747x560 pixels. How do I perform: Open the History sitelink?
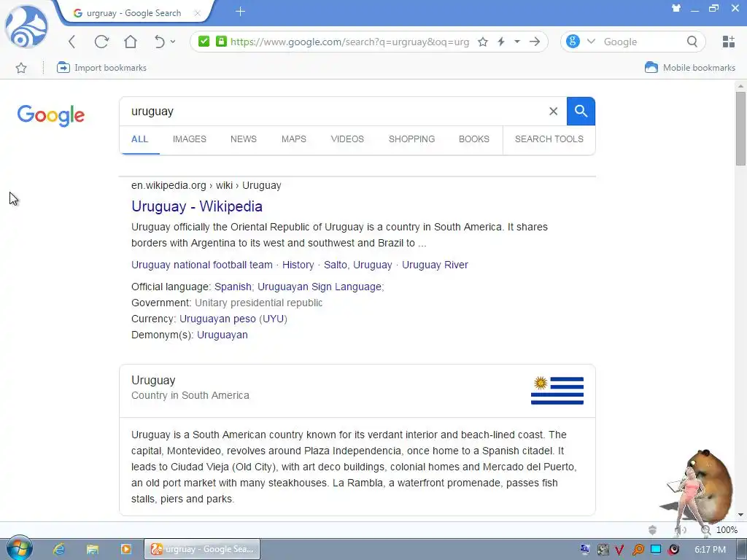298,265
